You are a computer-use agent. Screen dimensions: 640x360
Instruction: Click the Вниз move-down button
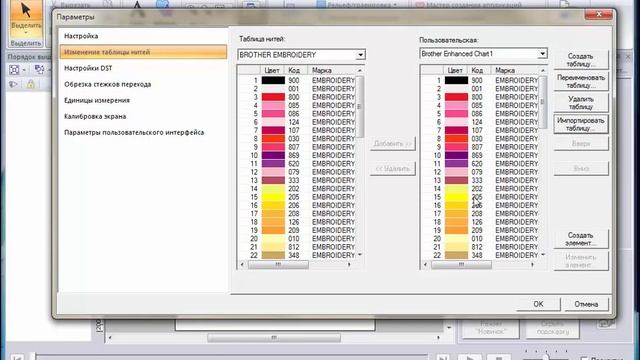coord(580,169)
